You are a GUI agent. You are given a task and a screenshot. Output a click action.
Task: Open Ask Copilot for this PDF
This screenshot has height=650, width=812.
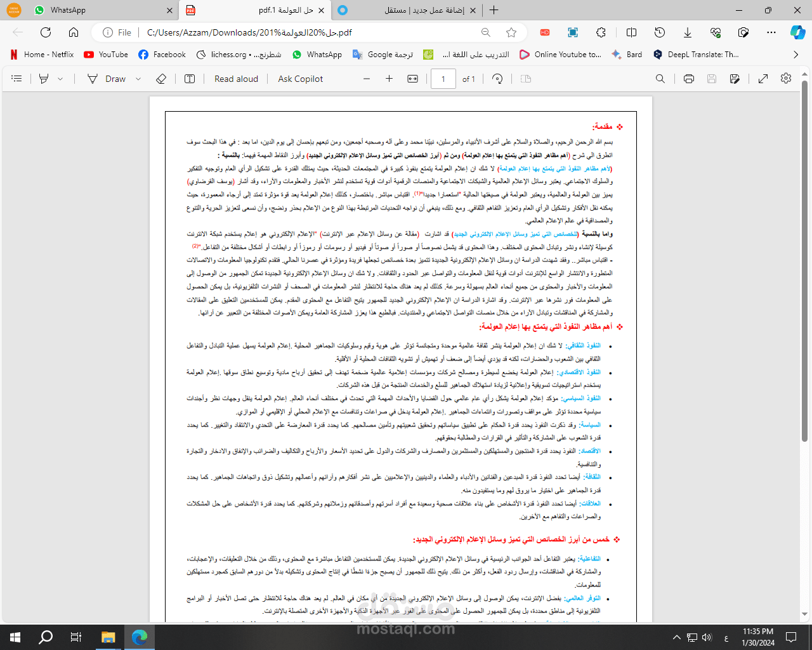tap(300, 79)
